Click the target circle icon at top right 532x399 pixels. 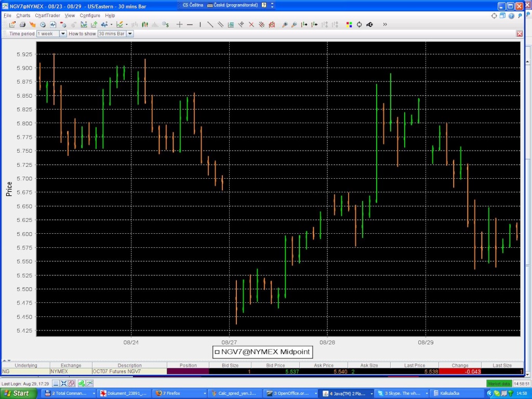click(x=494, y=16)
